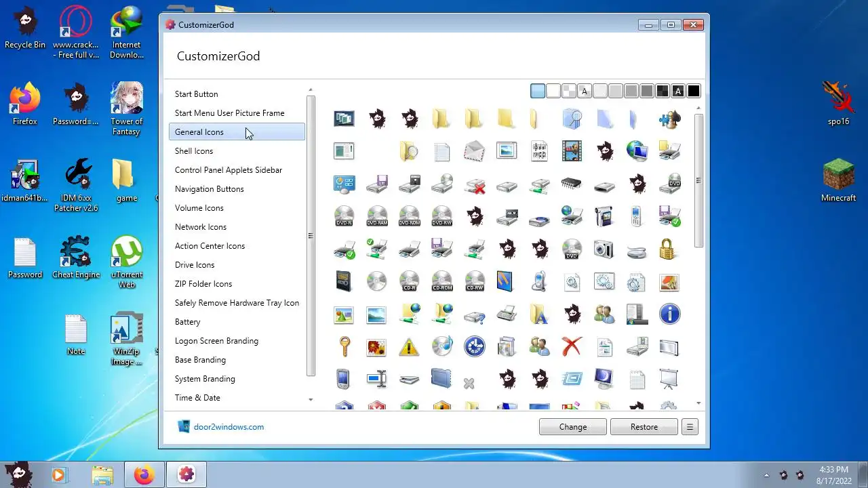
Task: Click the Cheat Engine desktop shortcut
Action: [76, 258]
